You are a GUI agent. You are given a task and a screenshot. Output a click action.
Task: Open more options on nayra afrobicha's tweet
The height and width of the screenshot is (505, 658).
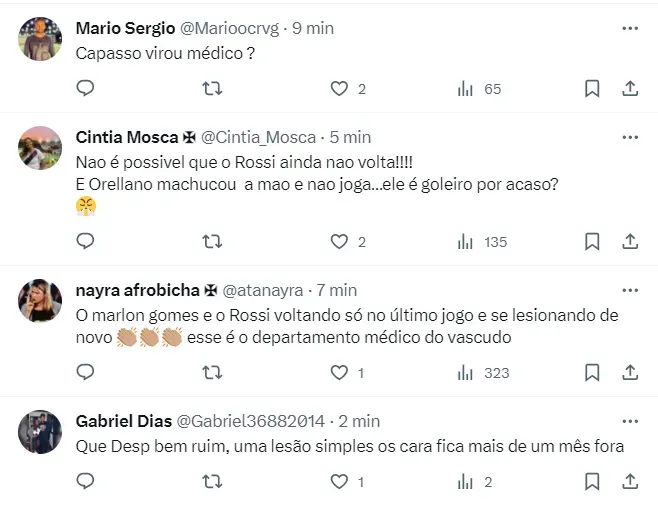click(630, 290)
